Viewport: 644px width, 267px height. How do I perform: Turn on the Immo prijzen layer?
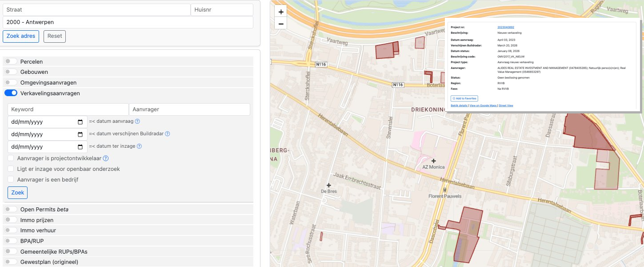coord(11,220)
